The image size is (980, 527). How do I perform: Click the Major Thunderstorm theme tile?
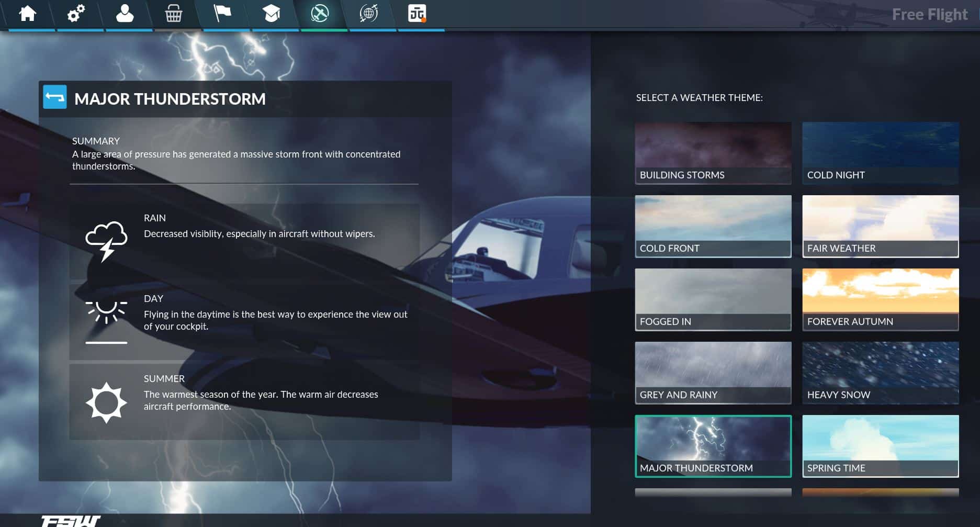(713, 446)
